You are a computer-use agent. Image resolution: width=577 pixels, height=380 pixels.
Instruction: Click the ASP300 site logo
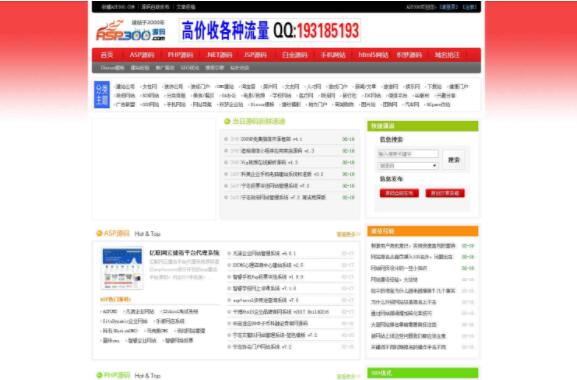pos(131,31)
